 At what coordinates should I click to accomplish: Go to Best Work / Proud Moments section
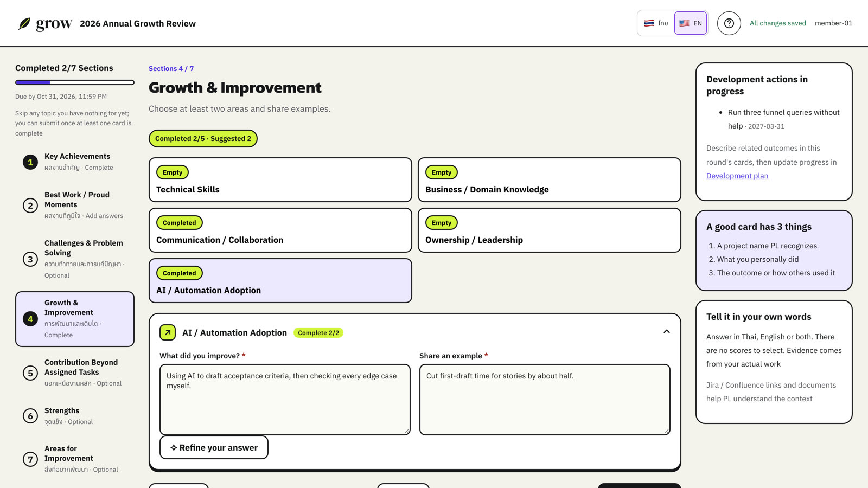click(75, 205)
